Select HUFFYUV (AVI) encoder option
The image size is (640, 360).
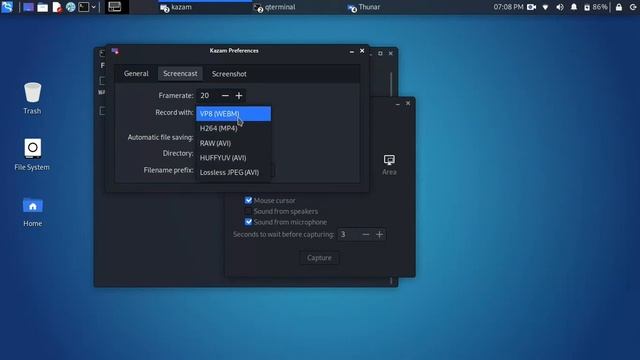pos(233,158)
